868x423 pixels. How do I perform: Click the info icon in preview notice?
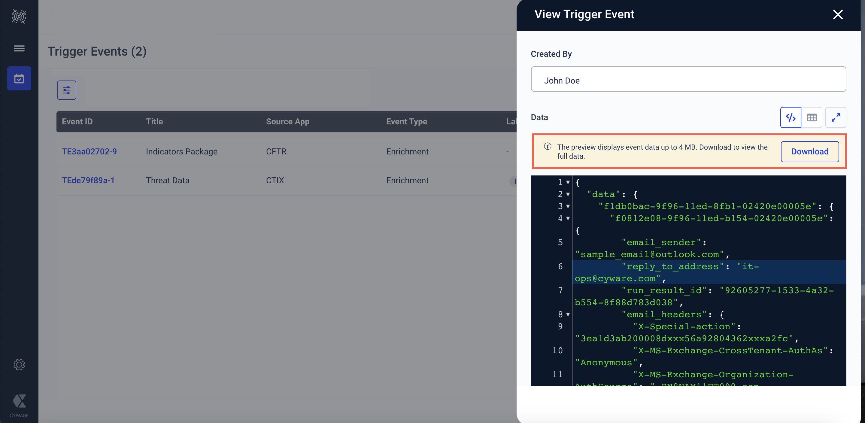tap(548, 147)
